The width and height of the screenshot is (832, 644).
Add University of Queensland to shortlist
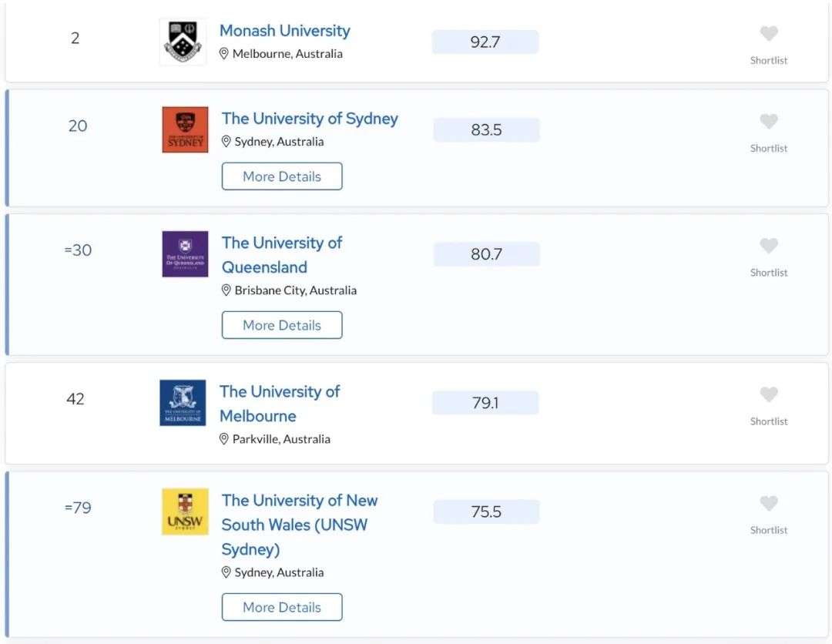(x=768, y=246)
